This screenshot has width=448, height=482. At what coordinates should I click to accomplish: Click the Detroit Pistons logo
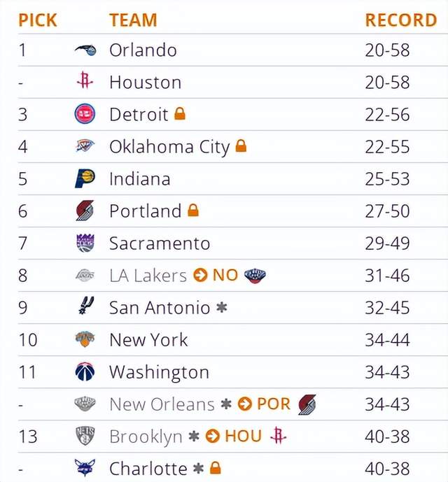(85, 114)
